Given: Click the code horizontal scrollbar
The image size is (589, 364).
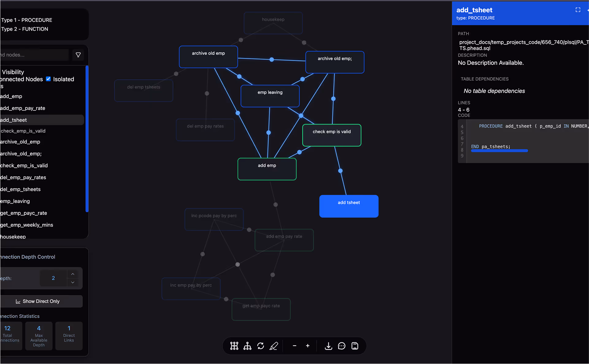Looking at the screenshot, I should [499, 151].
